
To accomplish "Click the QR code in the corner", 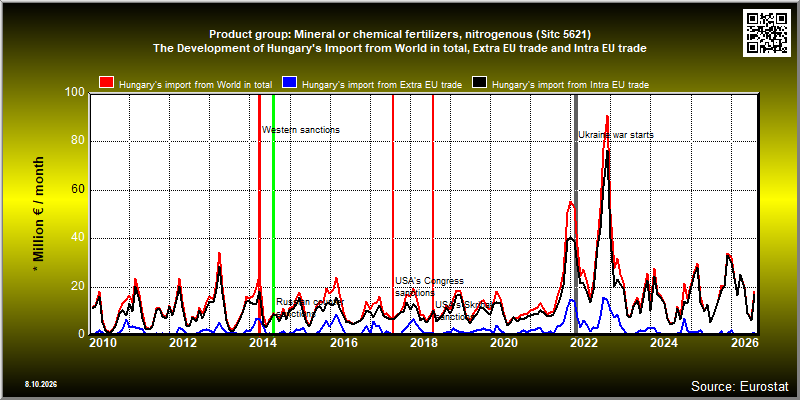I will (x=767, y=33).
